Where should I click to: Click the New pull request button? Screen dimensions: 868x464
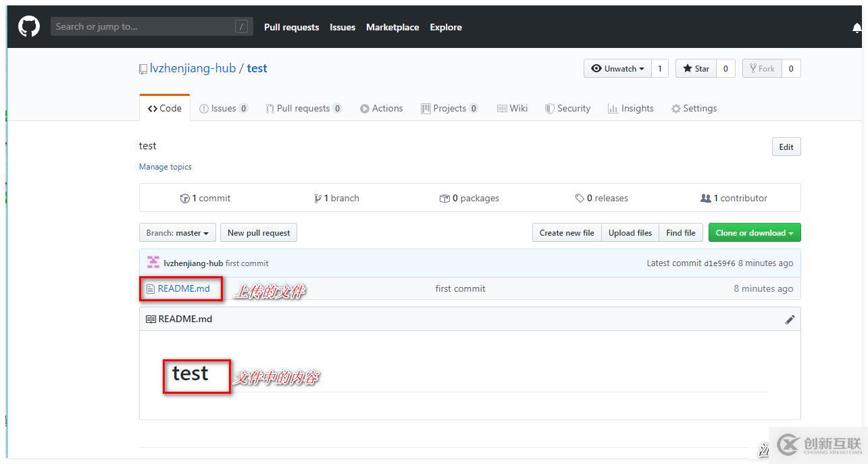coord(259,233)
